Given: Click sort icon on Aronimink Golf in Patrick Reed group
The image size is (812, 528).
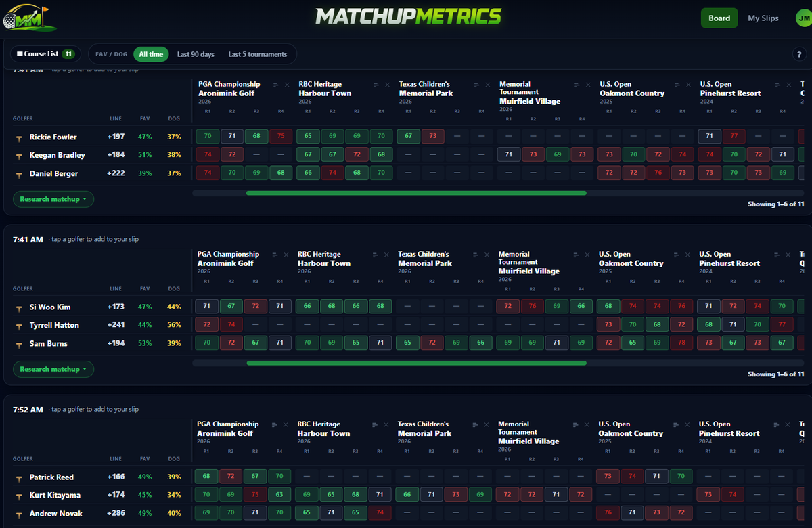Looking at the screenshot, I should [x=275, y=424].
